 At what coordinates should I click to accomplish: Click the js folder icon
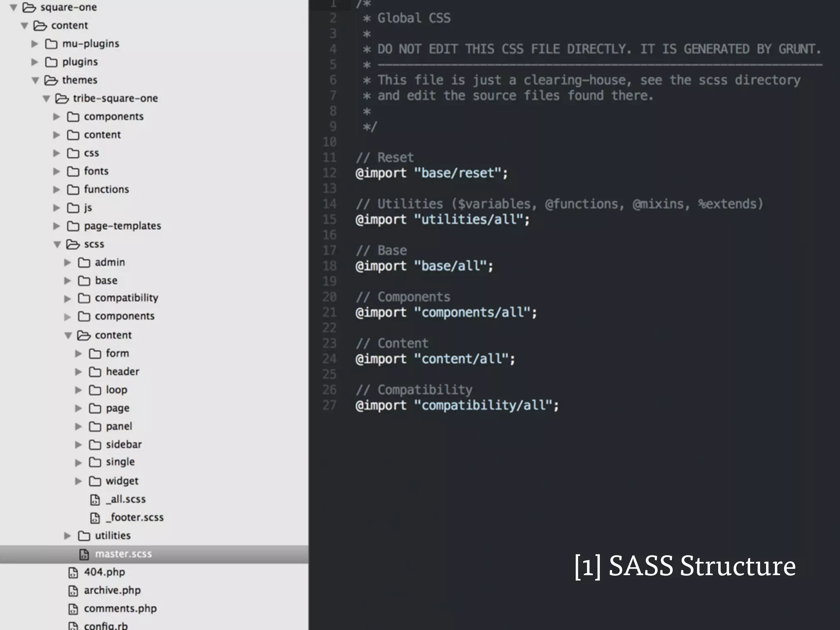pyautogui.click(x=73, y=208)
